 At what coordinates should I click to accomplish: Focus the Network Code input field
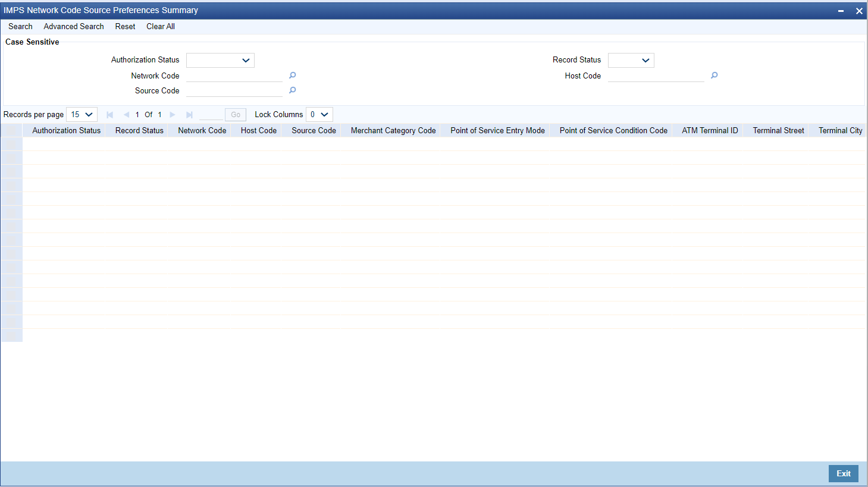(234, 76)
